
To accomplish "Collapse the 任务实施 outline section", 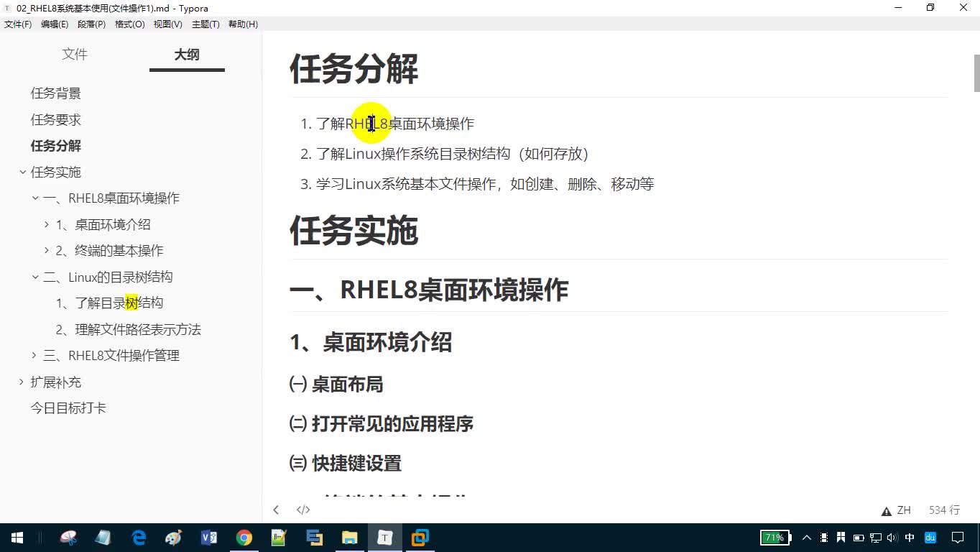I will click(x=22, y=172).
